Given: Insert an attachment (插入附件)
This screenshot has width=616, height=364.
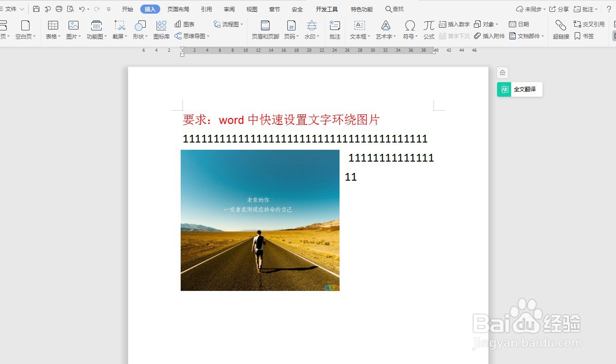Looking at the screenshot, I should pos(489,36).
